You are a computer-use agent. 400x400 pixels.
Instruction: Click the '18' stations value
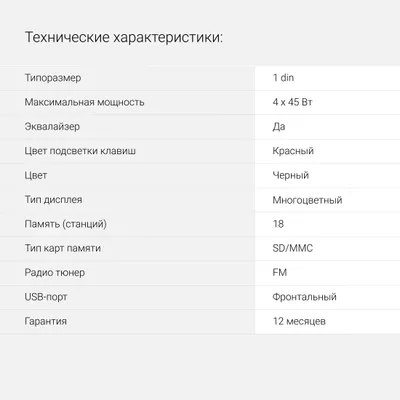[278, 224]
